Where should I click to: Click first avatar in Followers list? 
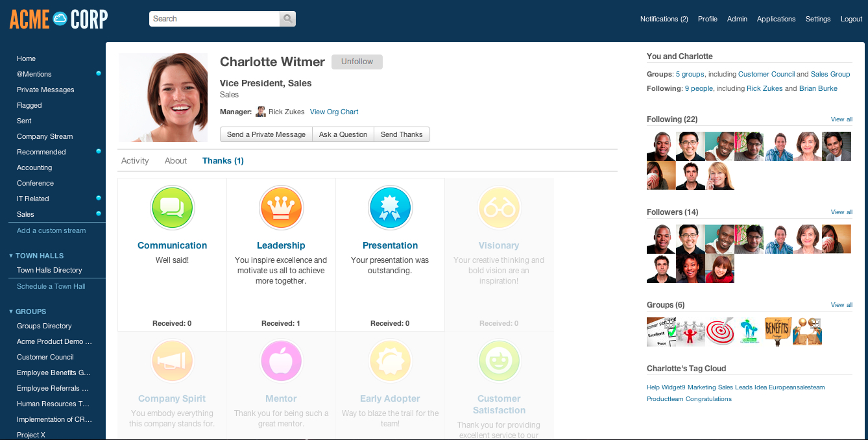[x=661, y=239]
